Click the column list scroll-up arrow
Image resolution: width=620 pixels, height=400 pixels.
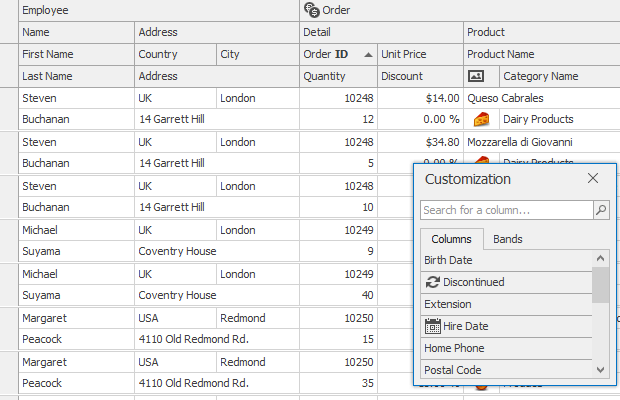(600, 258)
